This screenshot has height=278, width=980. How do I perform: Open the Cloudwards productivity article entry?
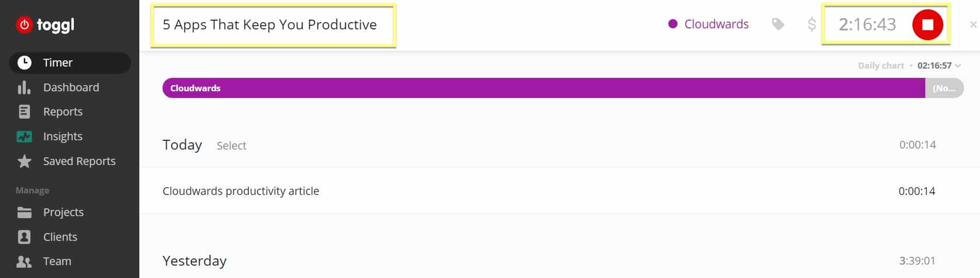[x=549, y=191]
